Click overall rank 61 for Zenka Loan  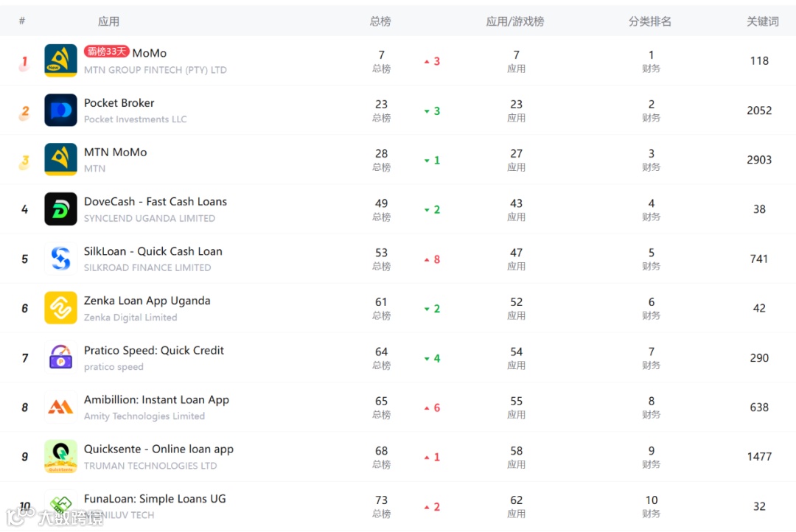[x=381, y=302]
